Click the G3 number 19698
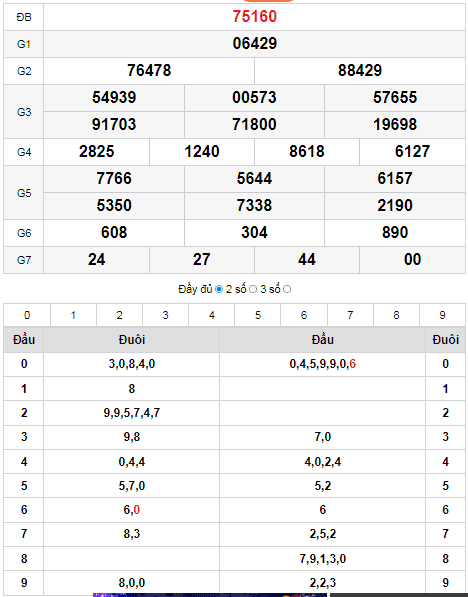This screenshot has height=597, width=468. pyautogui.click(x=395, y=125)
